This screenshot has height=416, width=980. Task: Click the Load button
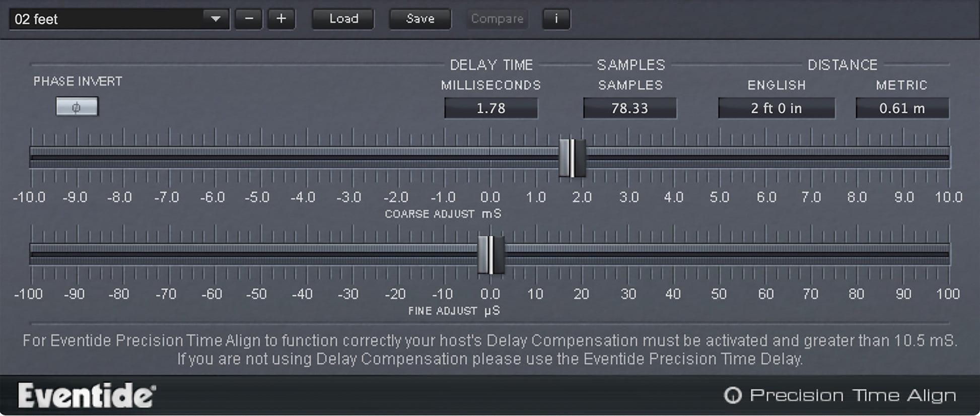tap(343, 19)
